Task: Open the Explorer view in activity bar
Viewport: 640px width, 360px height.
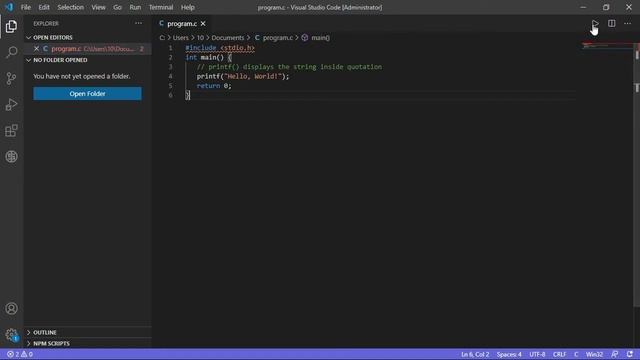Action: [11, 26]
